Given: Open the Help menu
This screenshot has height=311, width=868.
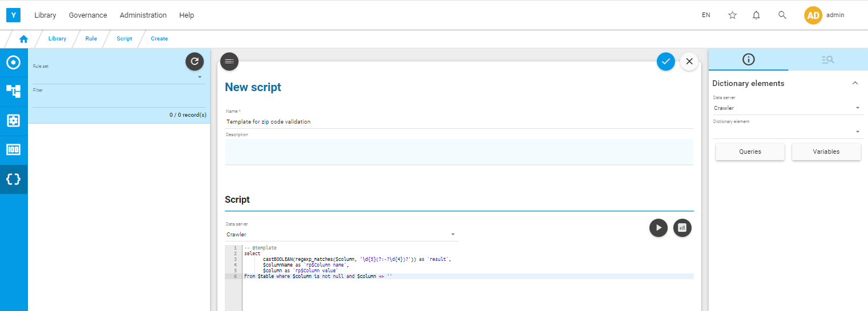Looking at the screenshot, I should click(187, 15).
